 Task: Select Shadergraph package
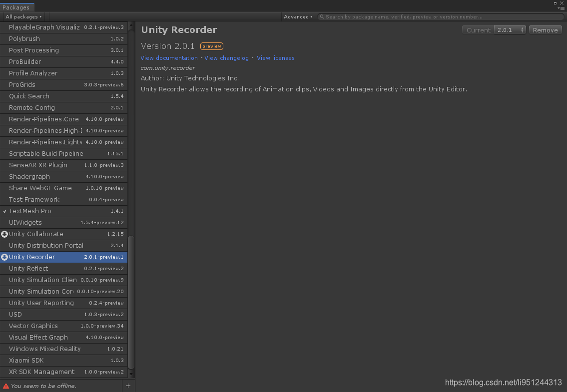(63, 176)
